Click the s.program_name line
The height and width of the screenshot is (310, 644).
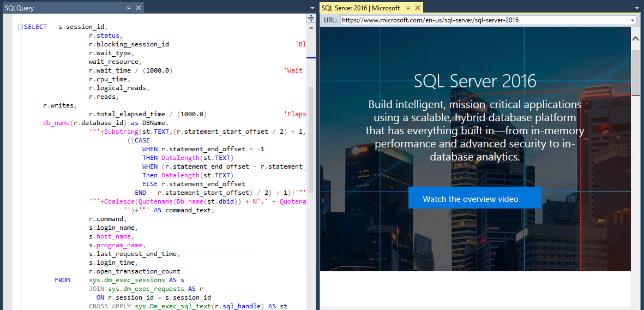tap(117, 246)
